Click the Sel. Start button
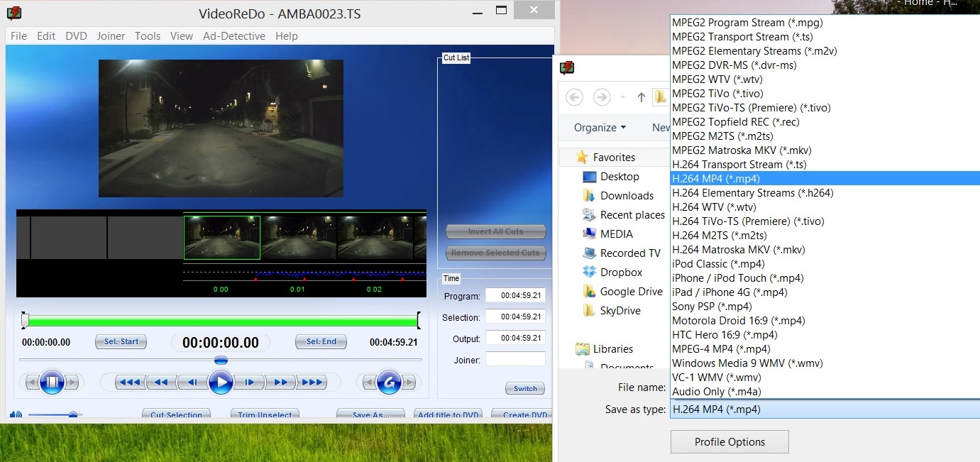980x462 pixels. [121, 341]
